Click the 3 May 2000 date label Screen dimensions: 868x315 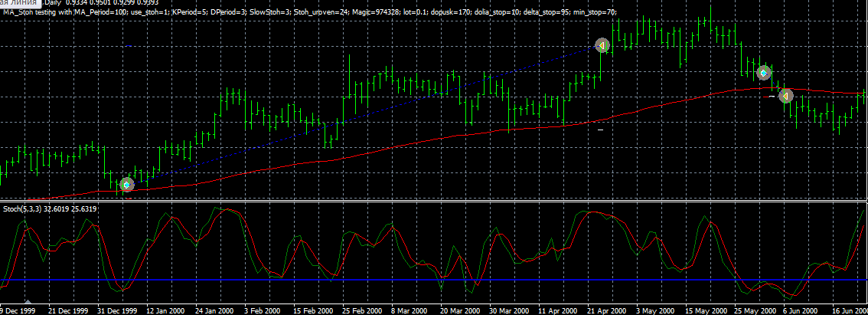[656, 310]
